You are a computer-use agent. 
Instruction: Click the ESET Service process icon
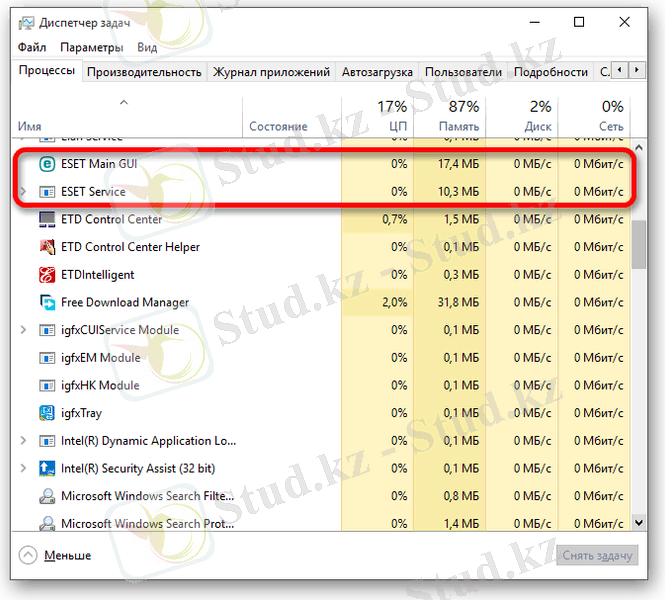coord(47,192)
